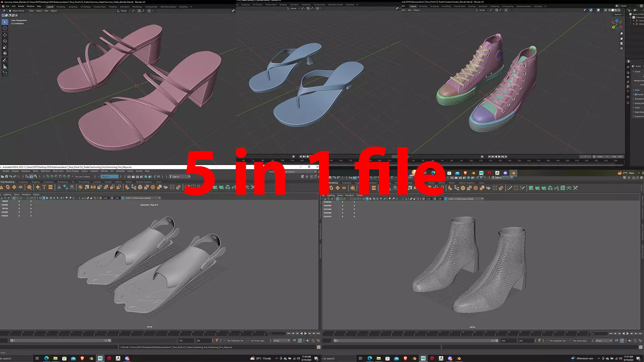Open Render properties tab icon in Sneaker Blender
This screenshot has height=362, width=644.
pos(628,72)
